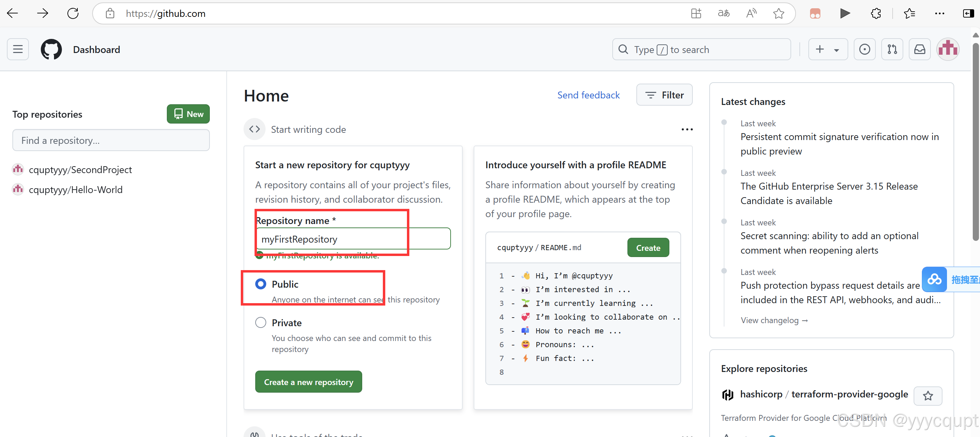Open terraform-provider-google repository link
This screenshot has height=437, width=980.
point(850,394)
